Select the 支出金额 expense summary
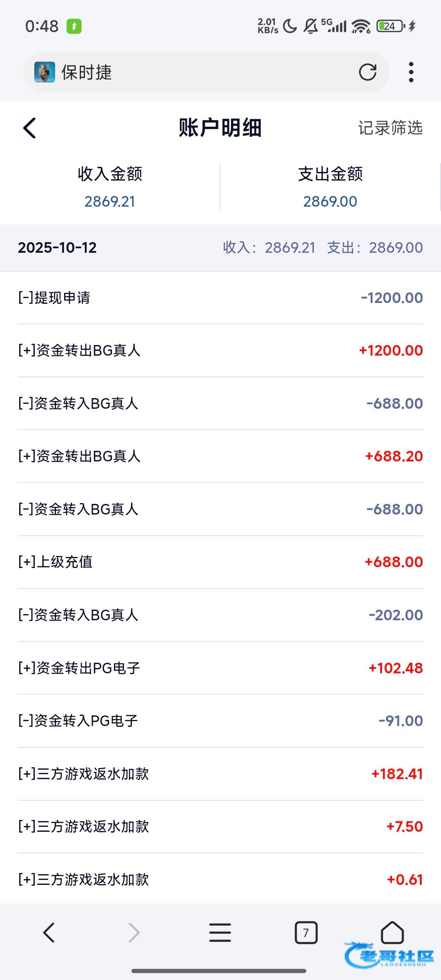Viewport: 441px width, 980px height. pos(330,187)
